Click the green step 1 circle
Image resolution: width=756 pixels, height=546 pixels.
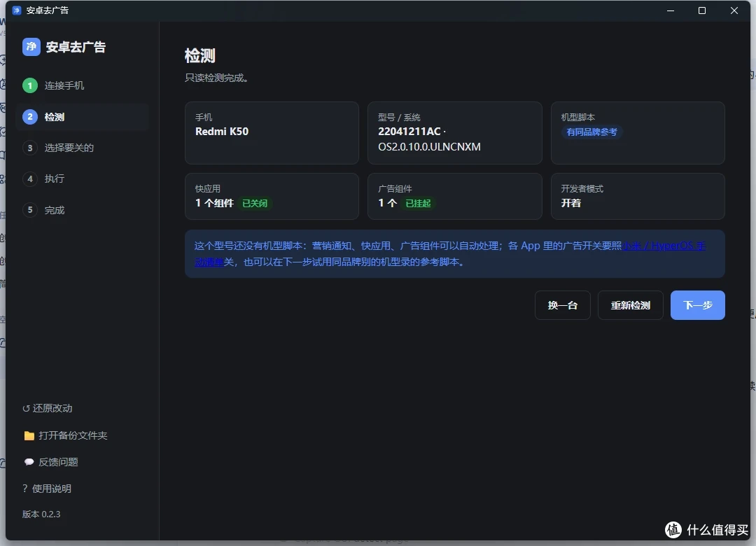(x=30, y=86)
